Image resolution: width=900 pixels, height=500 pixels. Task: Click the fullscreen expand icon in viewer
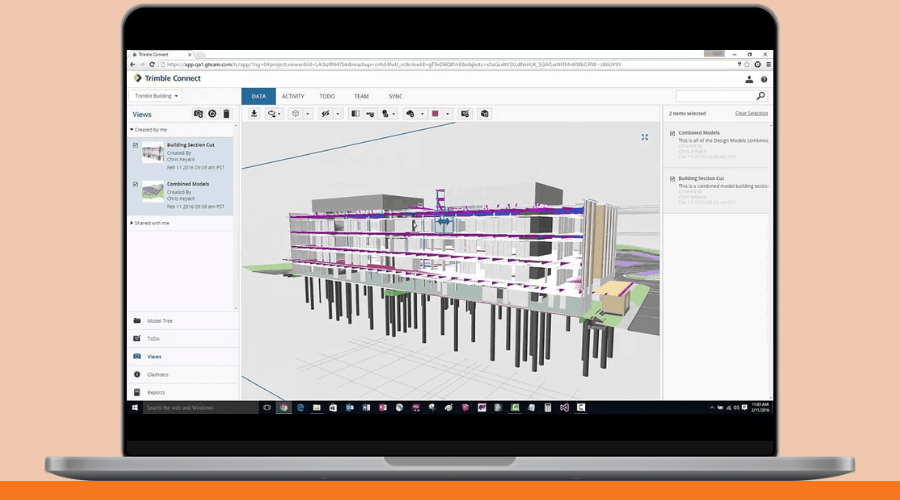645,137
